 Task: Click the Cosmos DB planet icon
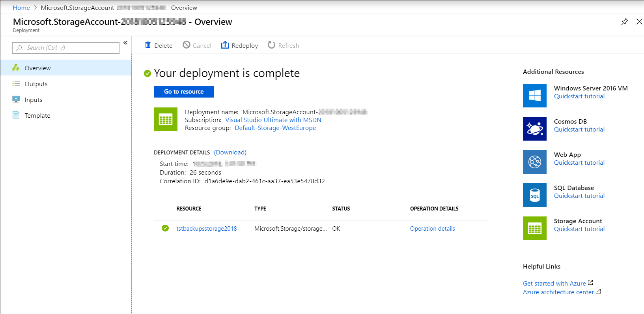tap(535, 129)
